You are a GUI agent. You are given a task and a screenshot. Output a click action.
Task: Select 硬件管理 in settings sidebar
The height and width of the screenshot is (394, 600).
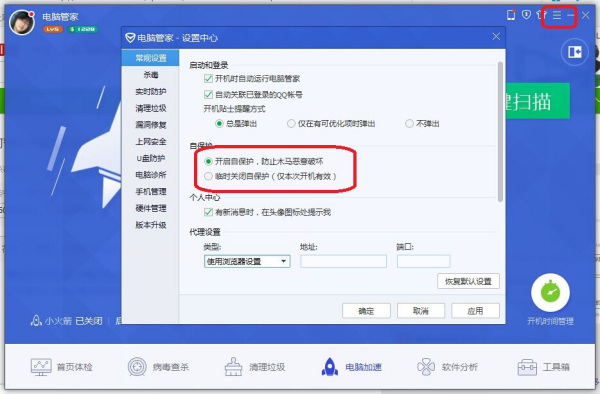pos(150,208)
